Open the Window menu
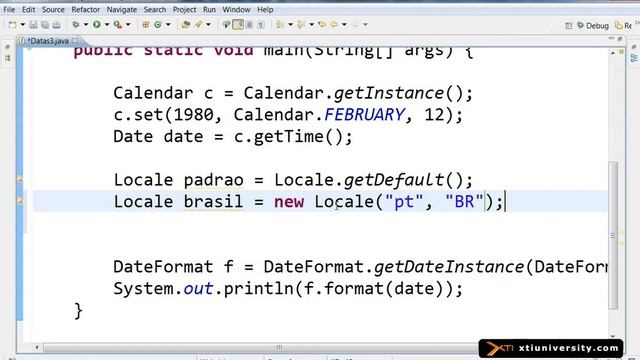The height and width of the screenshot is (360, 640). (236, 9)
